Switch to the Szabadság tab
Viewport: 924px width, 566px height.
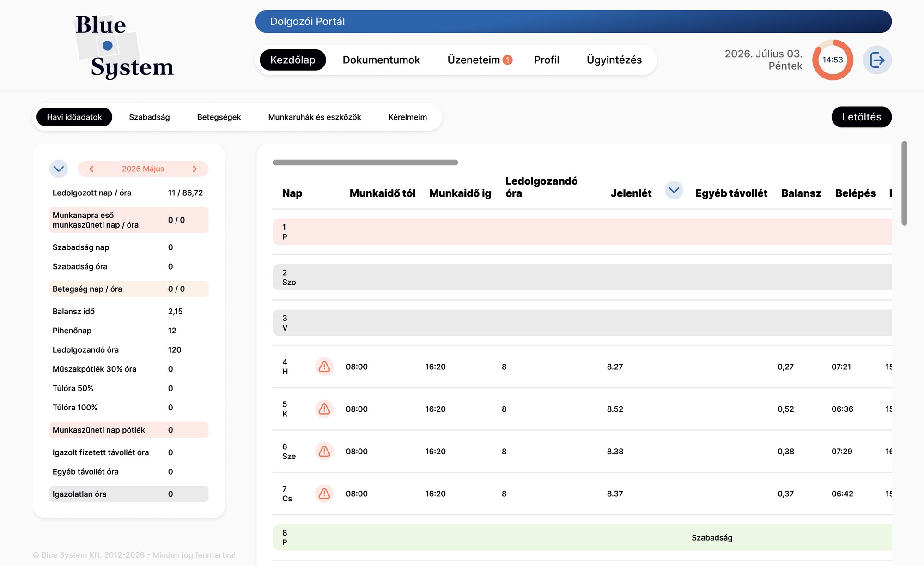click(x=149, y=117)
